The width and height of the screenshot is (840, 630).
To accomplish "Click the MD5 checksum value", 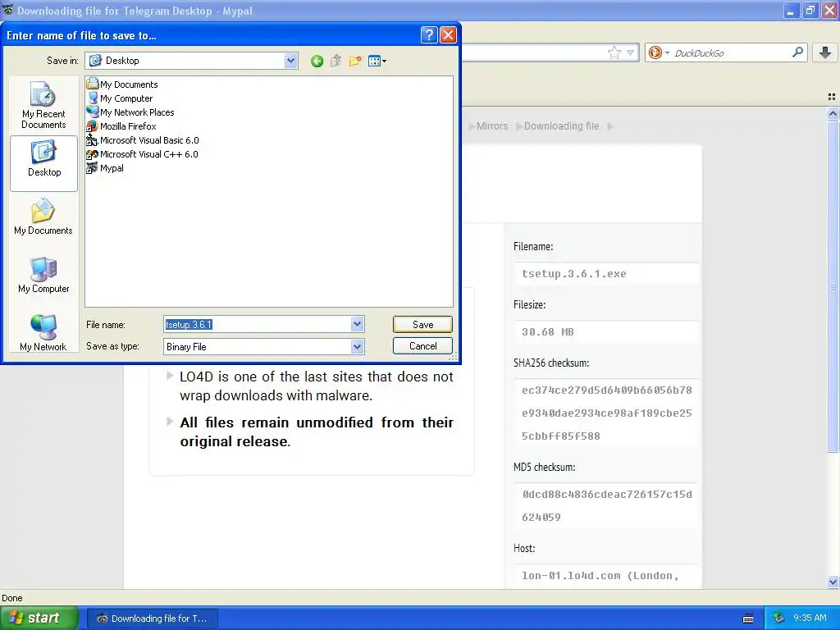I will click(x=606, y=505).
